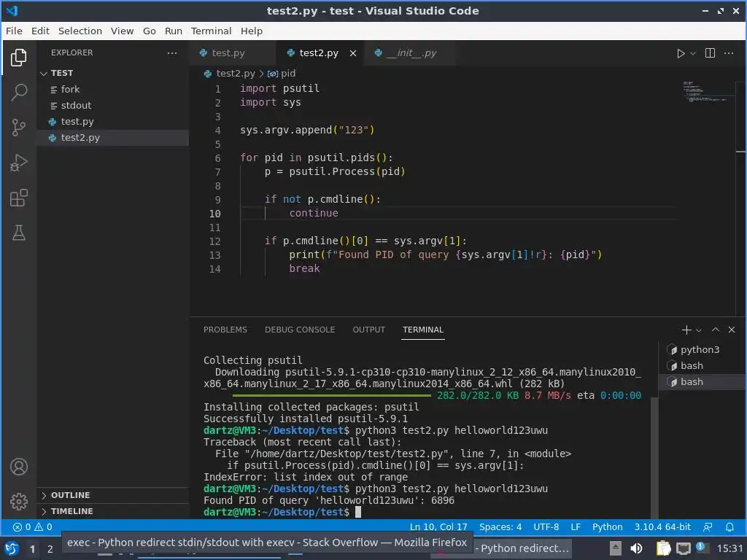Switch to the OUTPUT panel tab

pyautogui.click(x=368, y=330)
